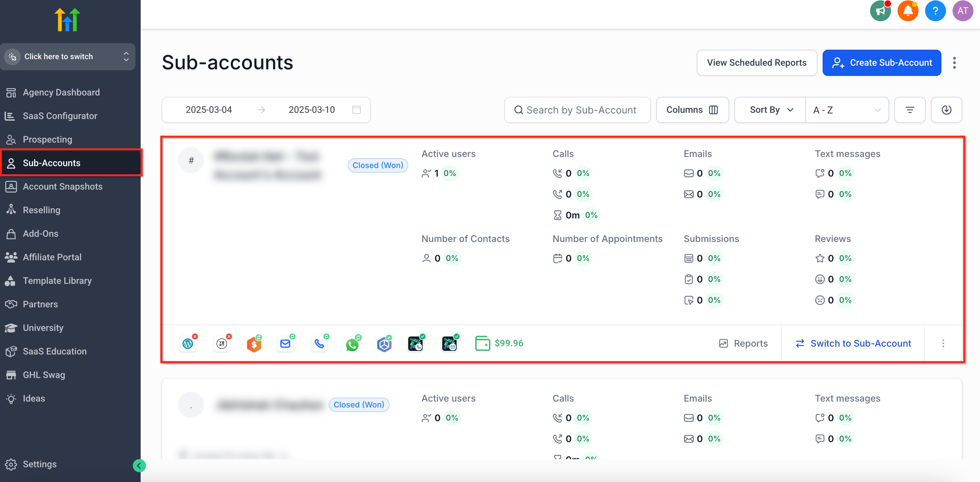Click the filter lines icon button
This screenshot has height=482, width=980.
tap(910, 110)
